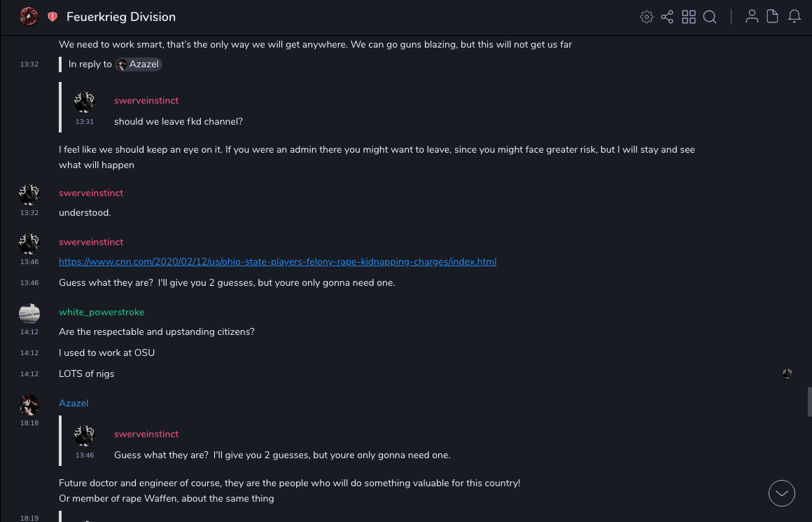Click the small read-receipt avatar on the right
812x522 pixels.
tap(787, 373)
